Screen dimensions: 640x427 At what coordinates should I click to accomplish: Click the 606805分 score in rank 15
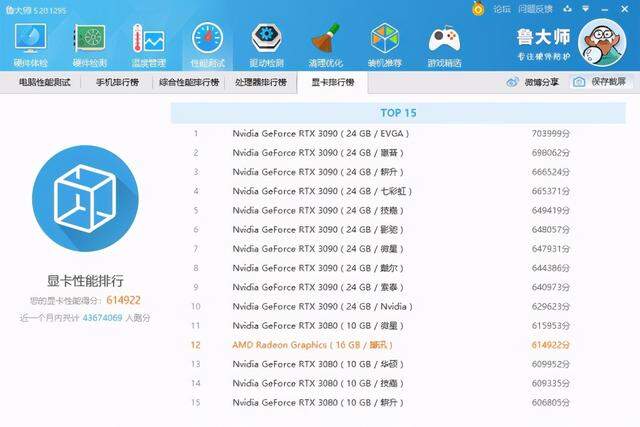pos(551,402)
